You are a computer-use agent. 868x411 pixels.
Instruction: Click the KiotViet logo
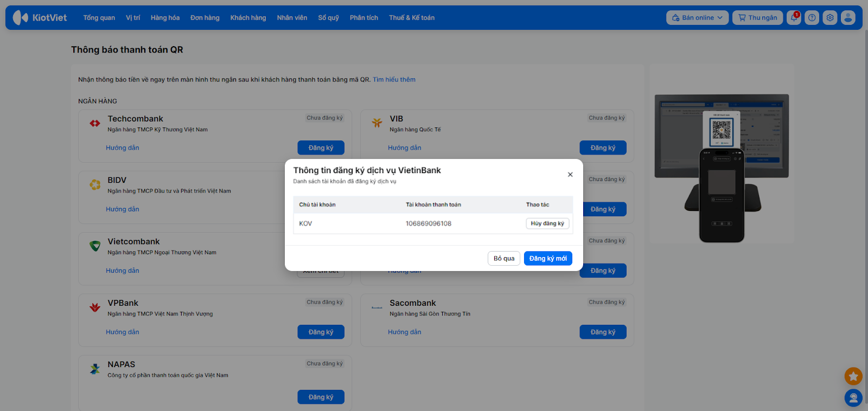coord(40,17)
